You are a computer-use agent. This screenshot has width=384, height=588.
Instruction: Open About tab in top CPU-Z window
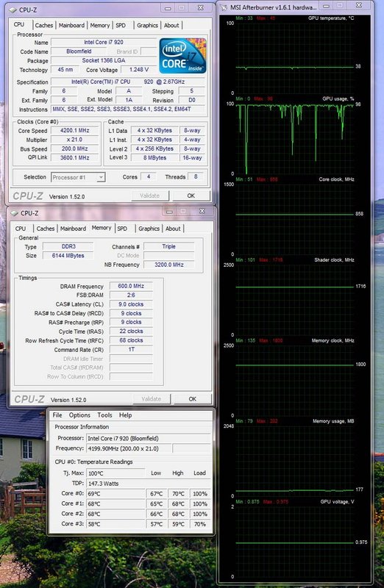(171, 26)
